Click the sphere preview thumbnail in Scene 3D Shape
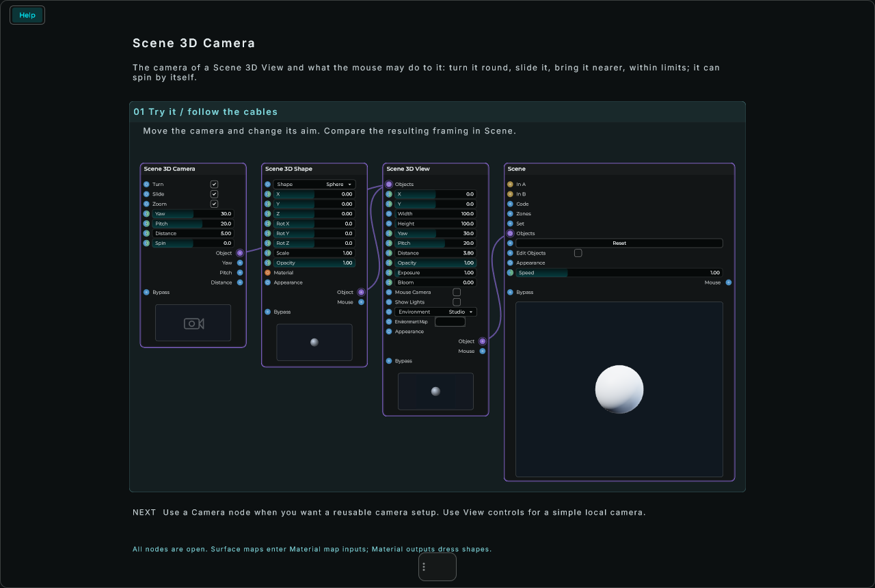 click(314, 342)
